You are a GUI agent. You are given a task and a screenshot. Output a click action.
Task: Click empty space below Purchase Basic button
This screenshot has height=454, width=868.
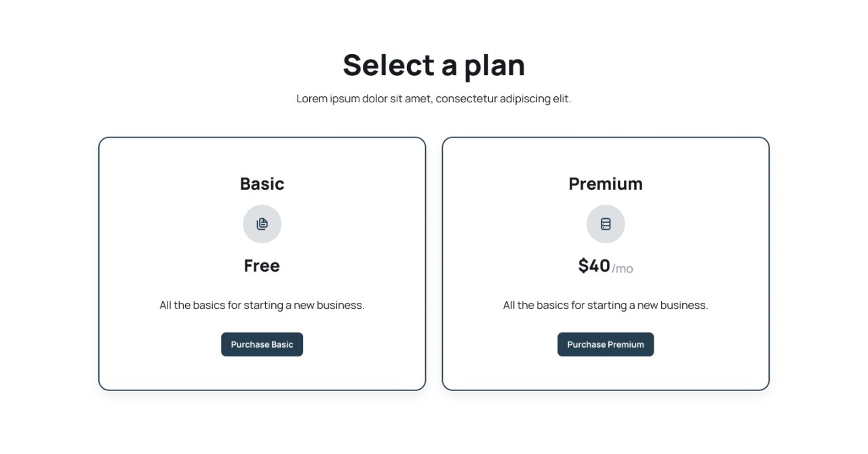tap(262, 373)
